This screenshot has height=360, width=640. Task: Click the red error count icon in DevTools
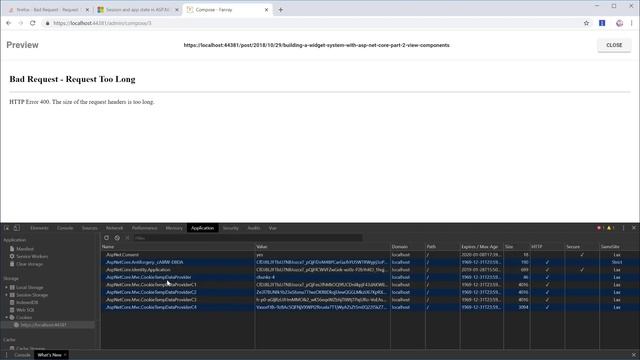point(599,228)
